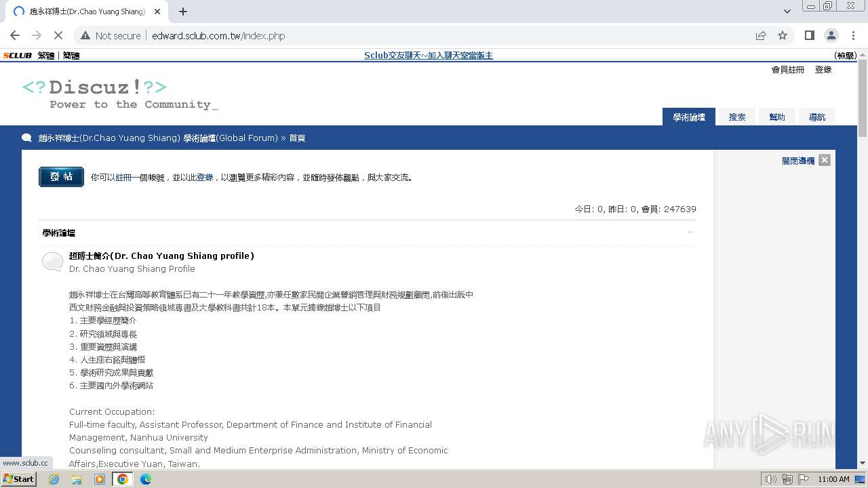
Task: Open the 幫助 help tab
Action: (x=777, y=117)
